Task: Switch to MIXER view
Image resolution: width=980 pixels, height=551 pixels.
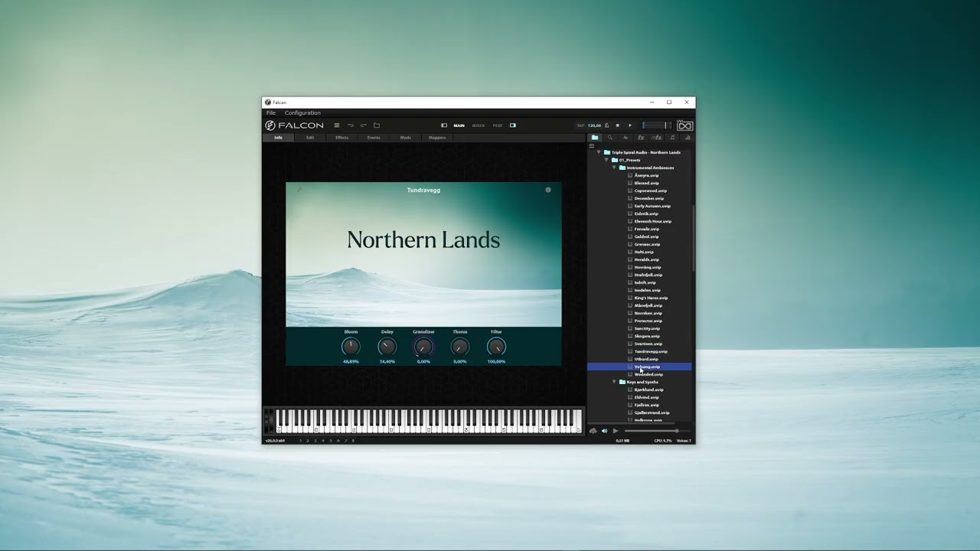Action: (x=479, y=126)
